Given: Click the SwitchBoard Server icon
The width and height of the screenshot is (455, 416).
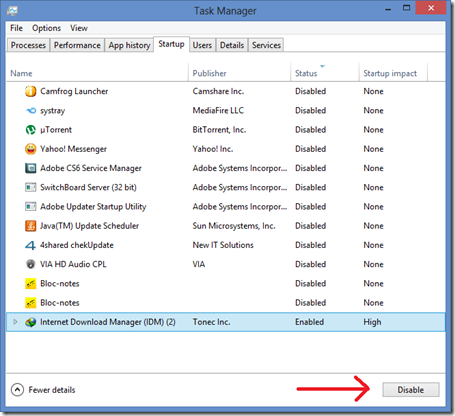Looking at the screenshot, I should click(31, 187).
